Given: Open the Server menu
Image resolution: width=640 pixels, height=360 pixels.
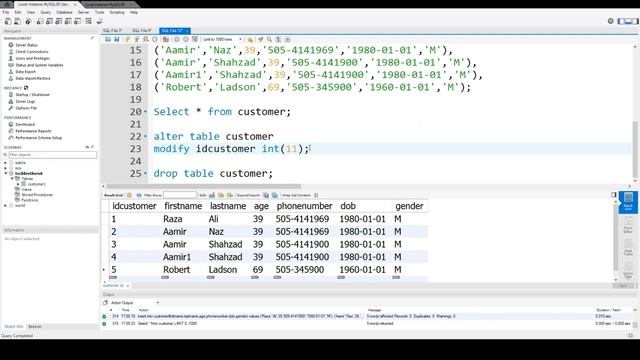Looking at the screenshot, I should tap(83, 12).
